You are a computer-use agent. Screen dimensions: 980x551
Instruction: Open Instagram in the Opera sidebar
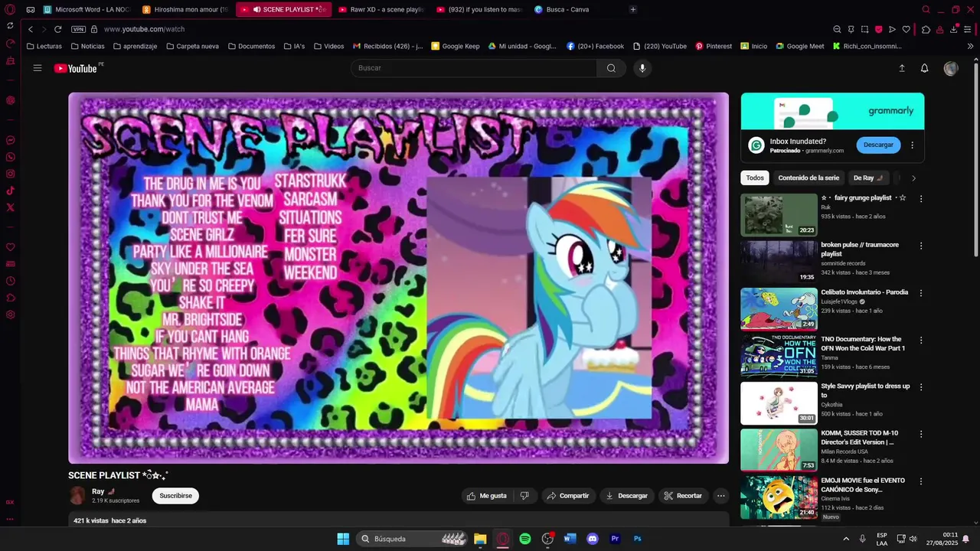coord(11,174)
